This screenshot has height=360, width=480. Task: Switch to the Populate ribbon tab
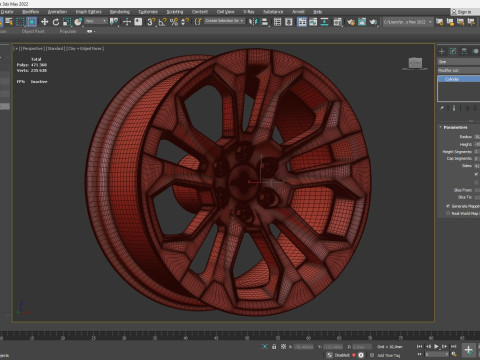point(68,31)
